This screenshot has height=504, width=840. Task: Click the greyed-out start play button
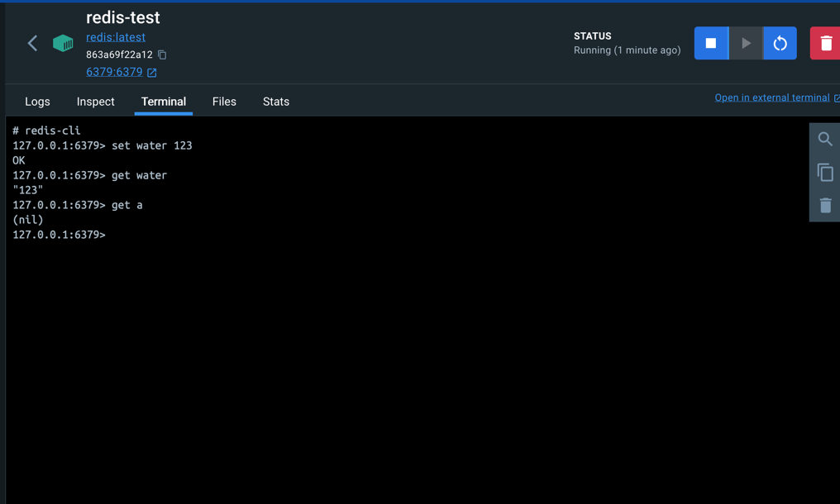746,43
